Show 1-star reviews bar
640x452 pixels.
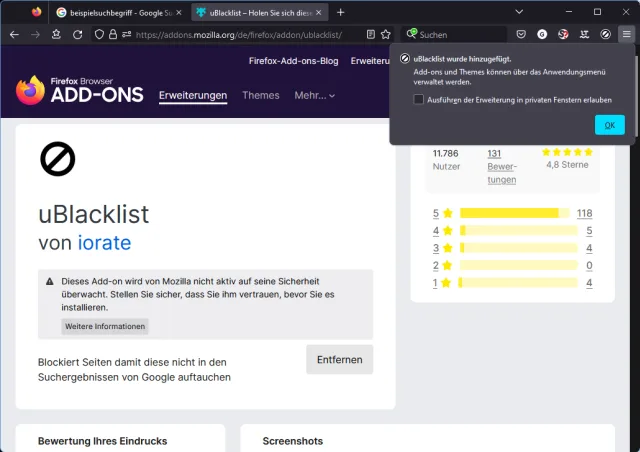[x=518, y=283]
